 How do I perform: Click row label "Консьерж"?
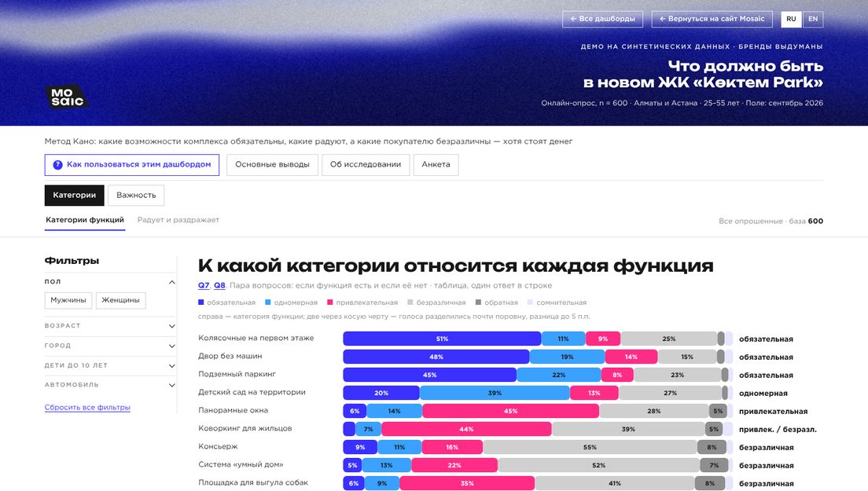(x=218, y=447)
